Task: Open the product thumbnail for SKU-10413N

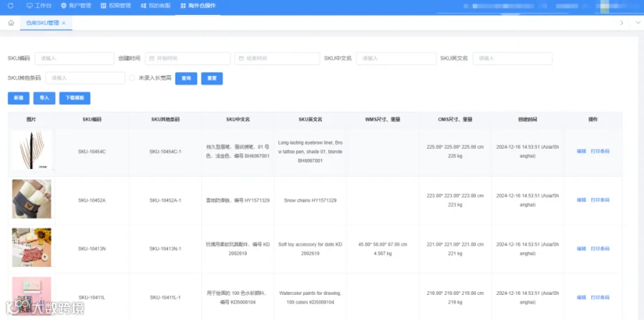Action: coord(31,247)
